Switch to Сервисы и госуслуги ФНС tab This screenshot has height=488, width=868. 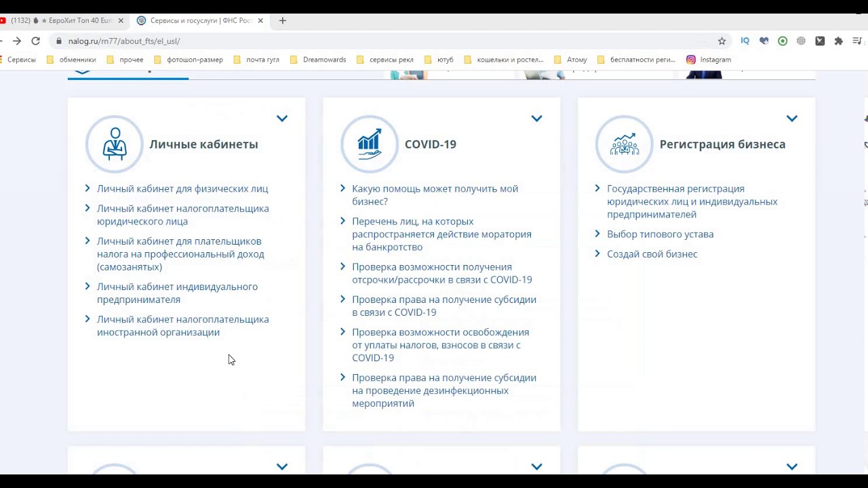(x=200, y=21)
